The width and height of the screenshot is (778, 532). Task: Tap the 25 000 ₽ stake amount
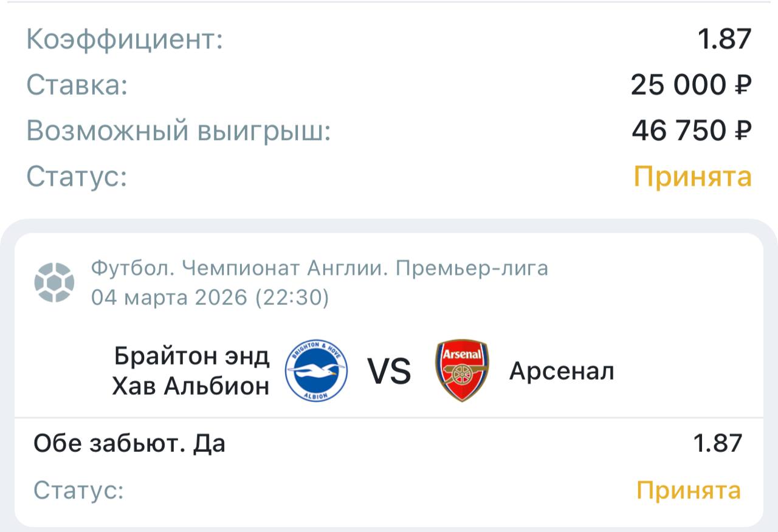click(x=691, y=85)
